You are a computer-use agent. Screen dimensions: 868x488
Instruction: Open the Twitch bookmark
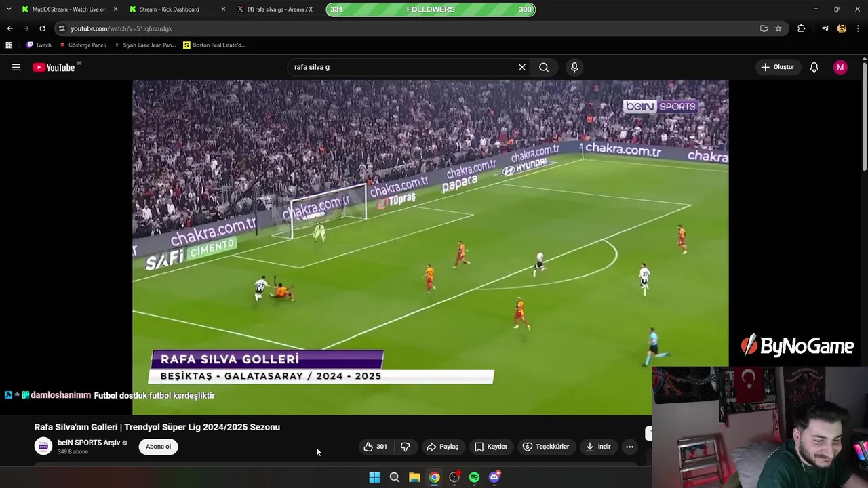coord(39,45)
